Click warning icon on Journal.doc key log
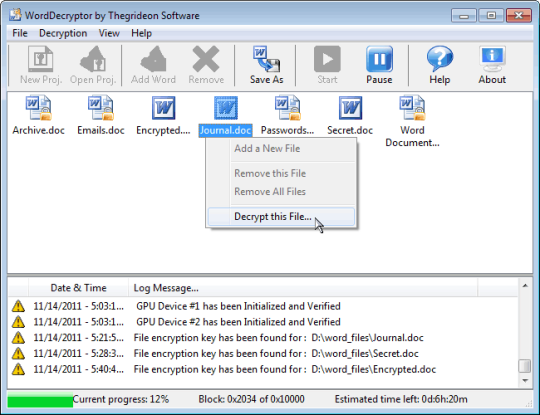 point(18,338)
